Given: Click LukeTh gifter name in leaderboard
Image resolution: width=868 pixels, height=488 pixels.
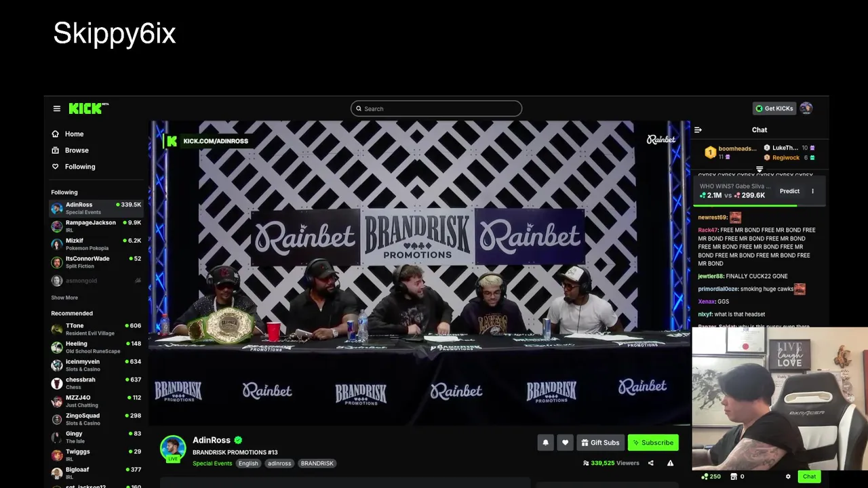Looking at the screenshot, I should coord(785,148).
